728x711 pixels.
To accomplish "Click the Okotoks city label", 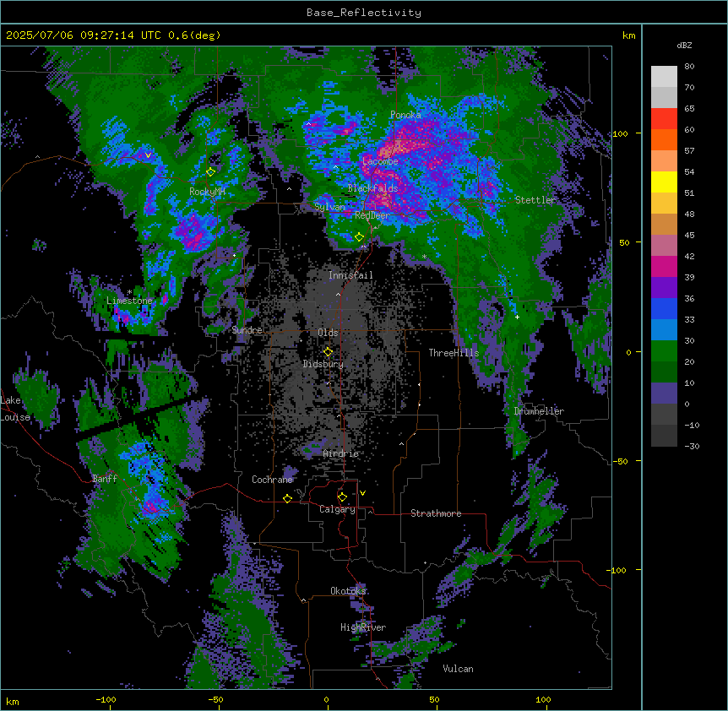I will pyautogui.click(x=348, y=591).
